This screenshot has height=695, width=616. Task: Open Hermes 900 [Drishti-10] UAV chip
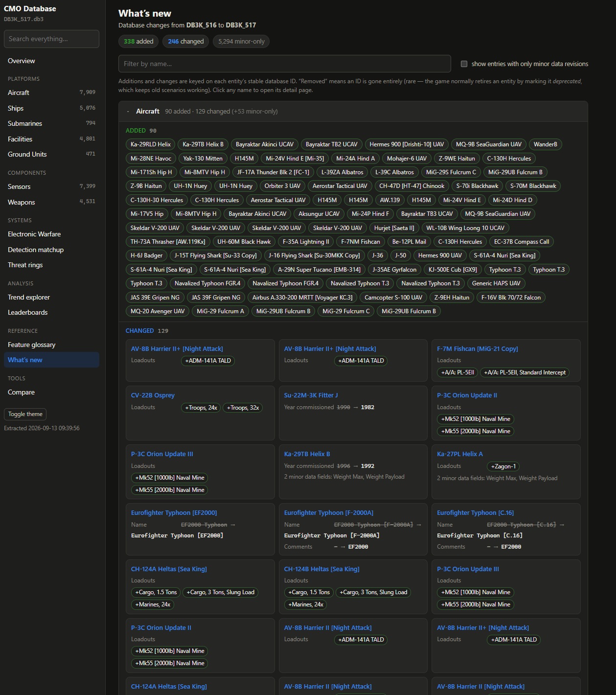point(407,144)
